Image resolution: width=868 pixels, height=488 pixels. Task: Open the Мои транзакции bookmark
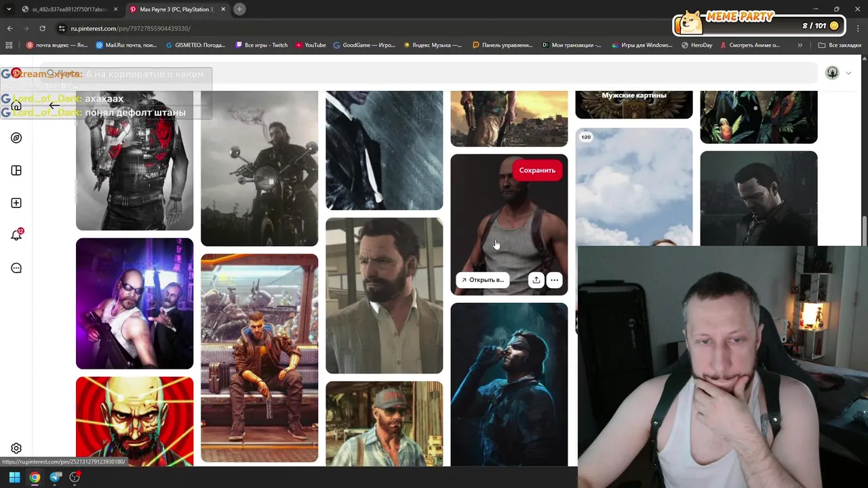click(572, 45)
